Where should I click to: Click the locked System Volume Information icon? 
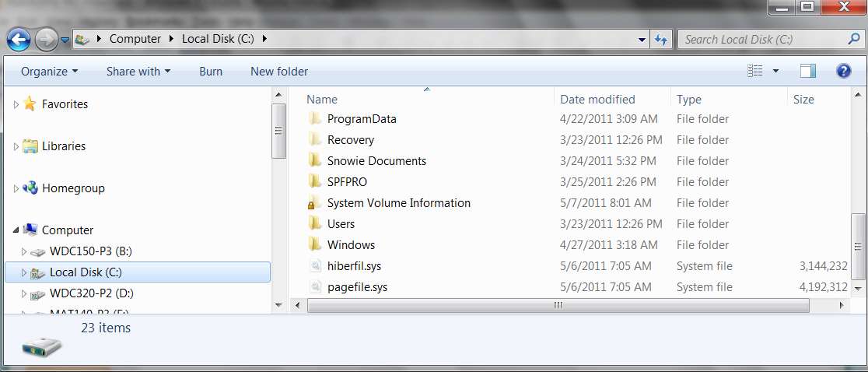[314, 202]
